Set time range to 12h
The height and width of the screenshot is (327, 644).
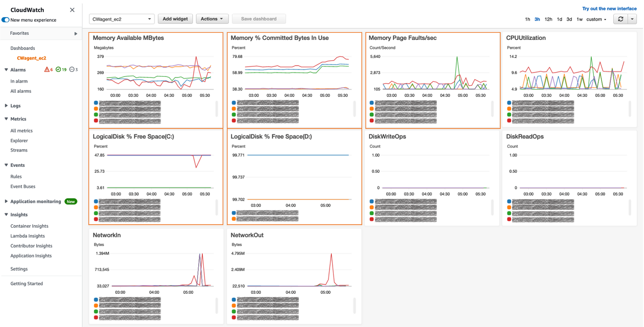(x=548, y=19)
